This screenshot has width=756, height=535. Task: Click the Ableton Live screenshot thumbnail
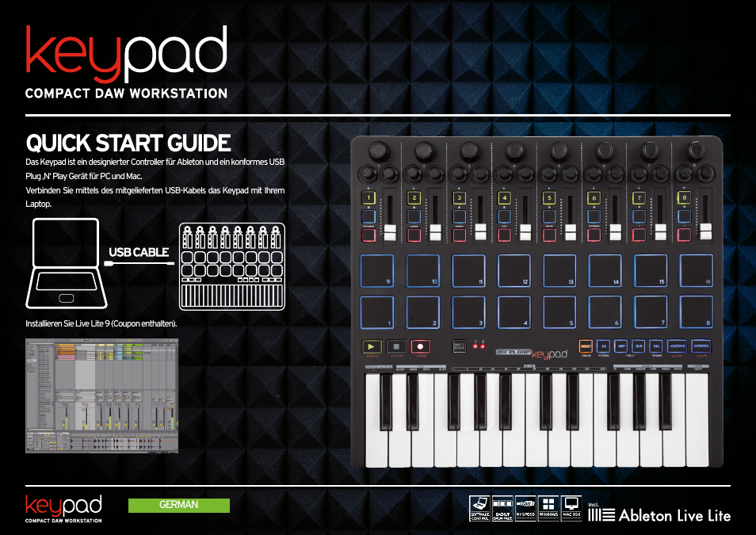(x=101, y=396)
